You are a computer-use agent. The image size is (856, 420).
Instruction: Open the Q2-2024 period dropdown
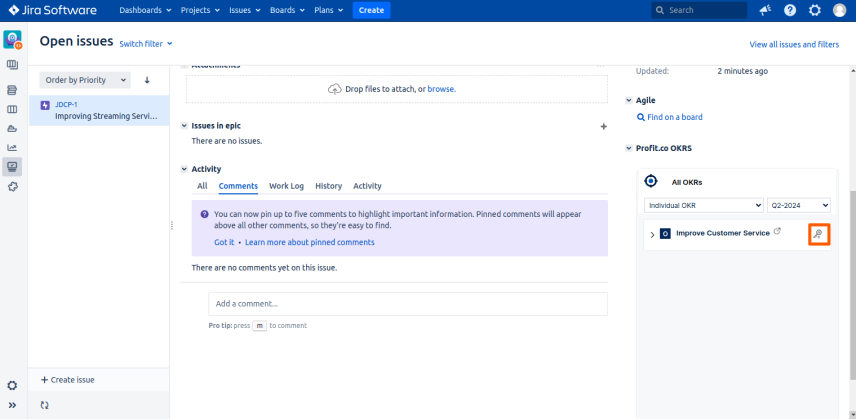pos(799,205)
